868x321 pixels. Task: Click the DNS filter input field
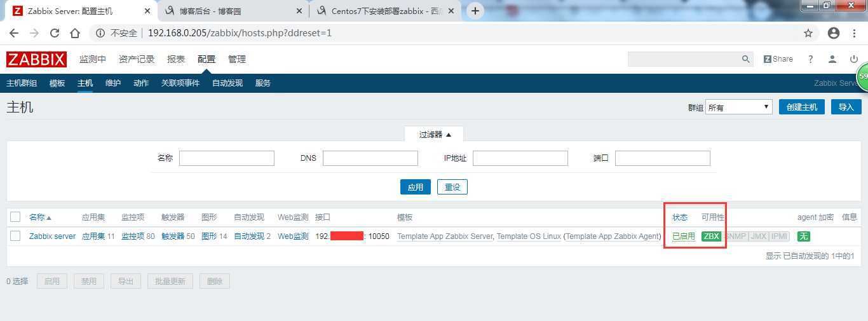click(370, 158)
